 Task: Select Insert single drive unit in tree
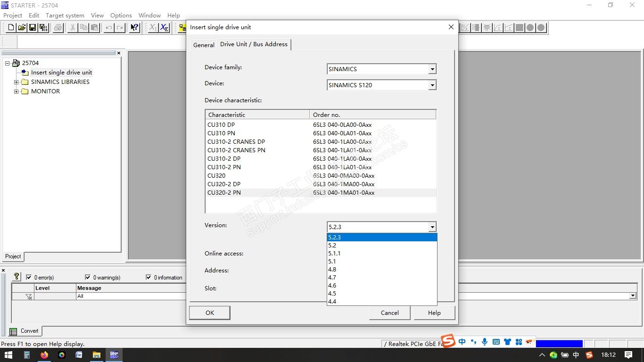pyautogui.click(x=62, y=73)
